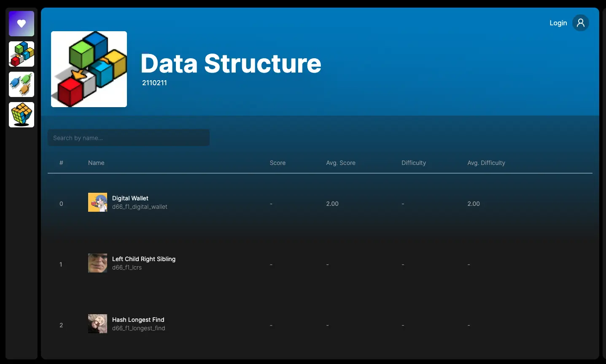Click the Hash Longest Find thumbnail image

97,324
